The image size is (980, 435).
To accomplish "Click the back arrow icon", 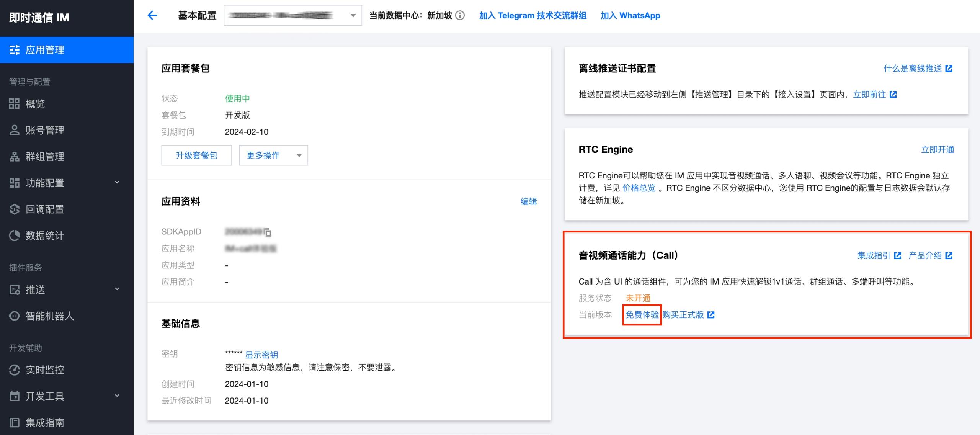I will 152,15.
